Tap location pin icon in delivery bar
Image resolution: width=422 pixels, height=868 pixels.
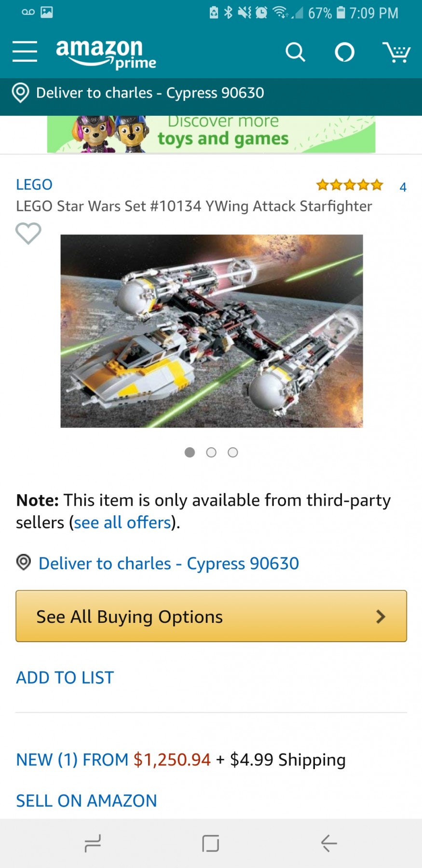point(20,93)
